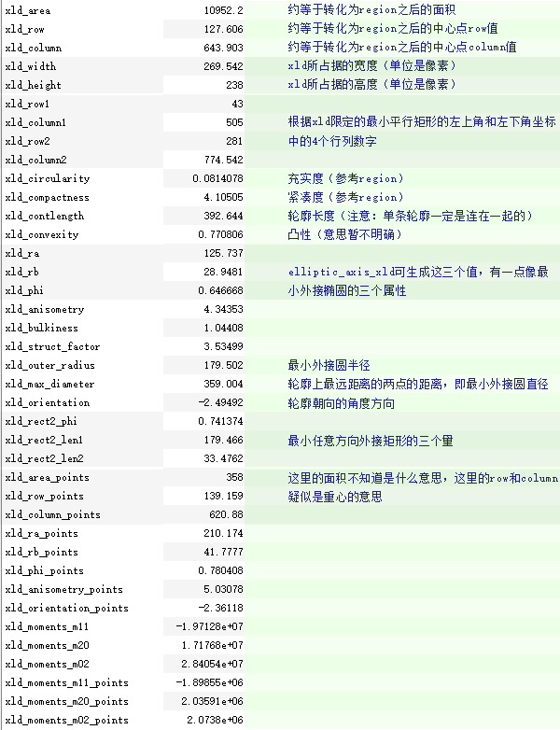Click the value 774.542
Viewport: 560px width, 730px height.
coord(223,160)
